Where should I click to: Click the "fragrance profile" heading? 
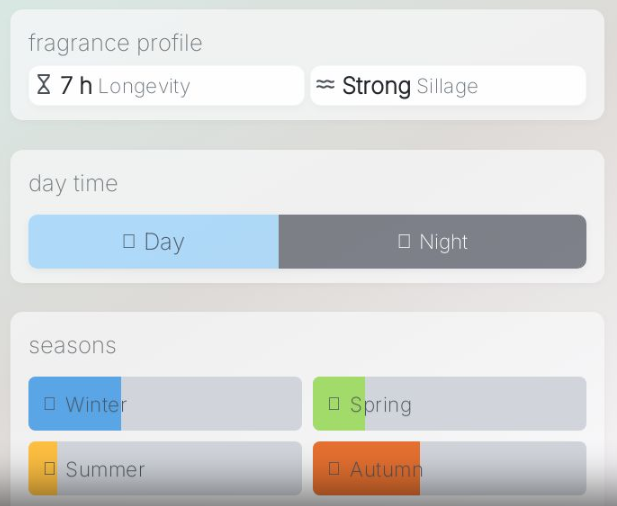pos(115,43)
